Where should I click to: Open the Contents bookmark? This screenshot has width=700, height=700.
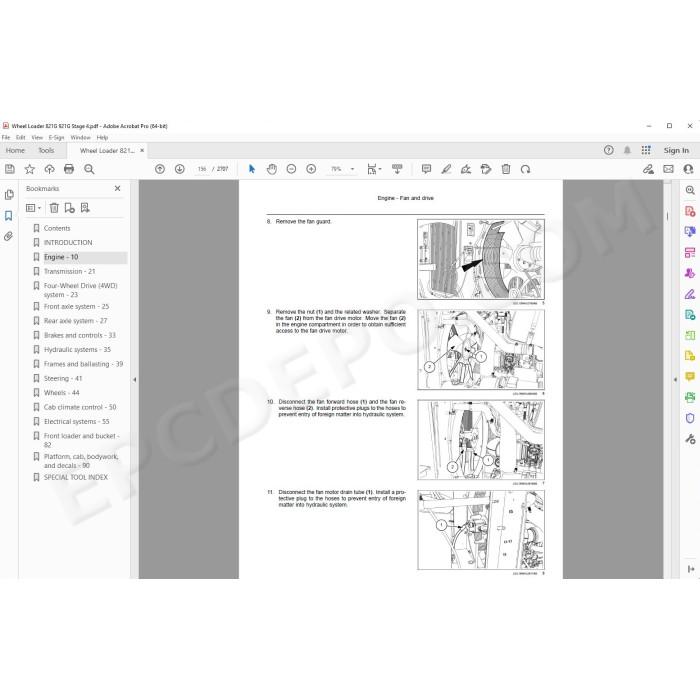pos(57,228)
